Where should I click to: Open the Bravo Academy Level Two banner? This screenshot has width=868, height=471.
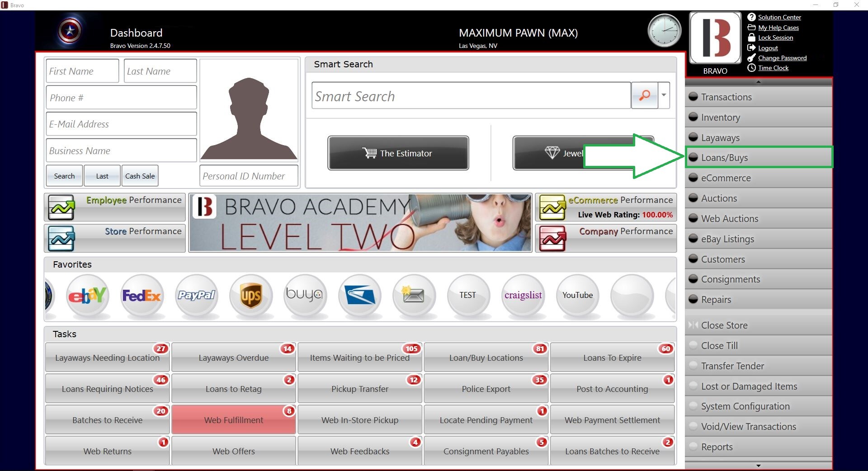360,223
